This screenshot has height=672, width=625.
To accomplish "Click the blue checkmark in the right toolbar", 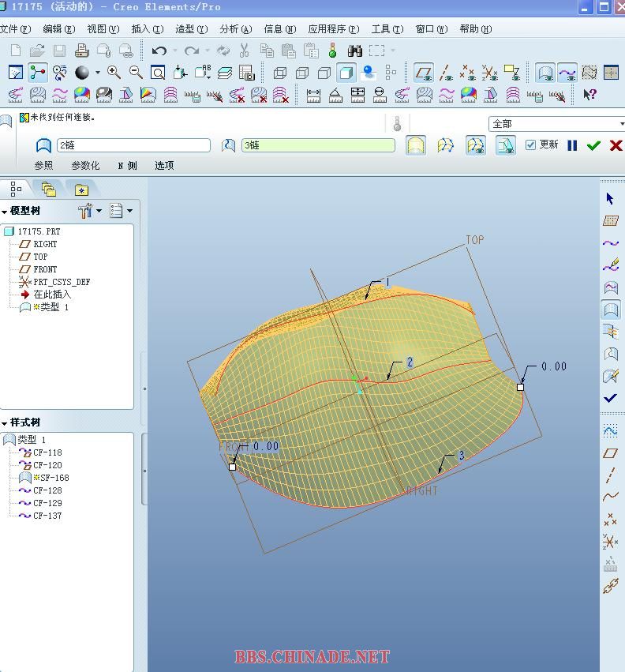I will click(610, 398).
